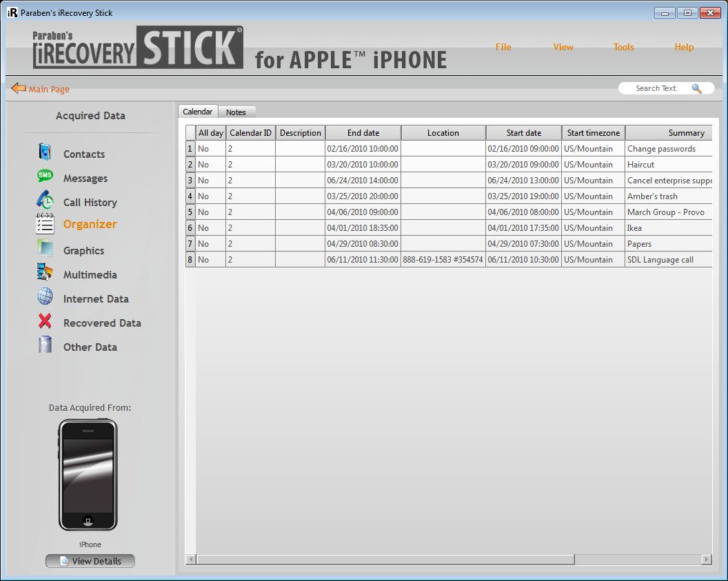Viewport: 728px width, 581px height.
Task: Select the 'Amber's trash' summary cell
Action: point(669,196)
